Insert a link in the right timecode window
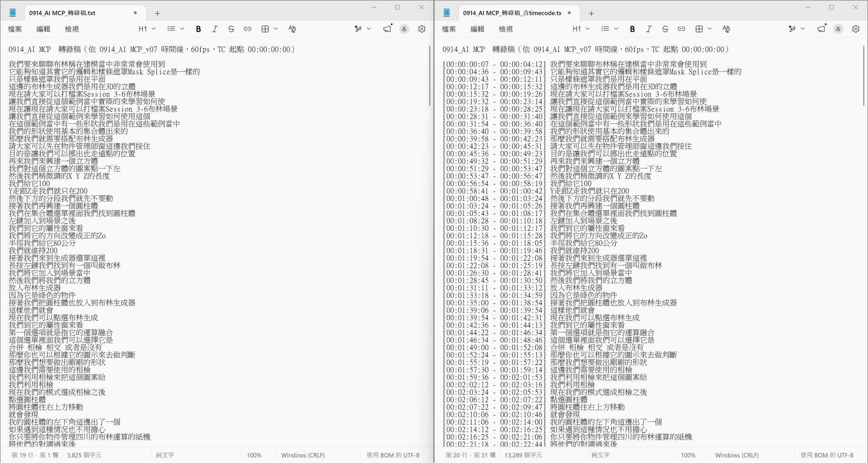 coord(681,29)
